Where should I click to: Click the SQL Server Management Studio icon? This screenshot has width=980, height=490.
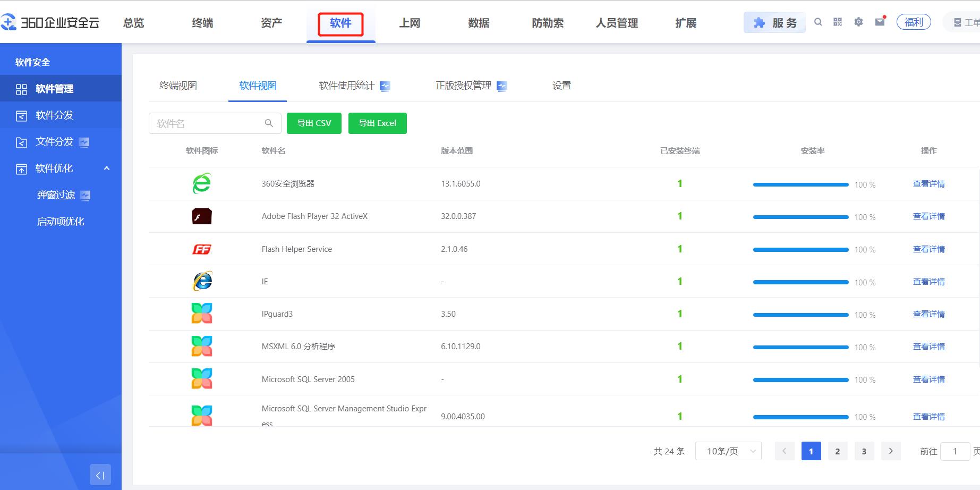202,416
